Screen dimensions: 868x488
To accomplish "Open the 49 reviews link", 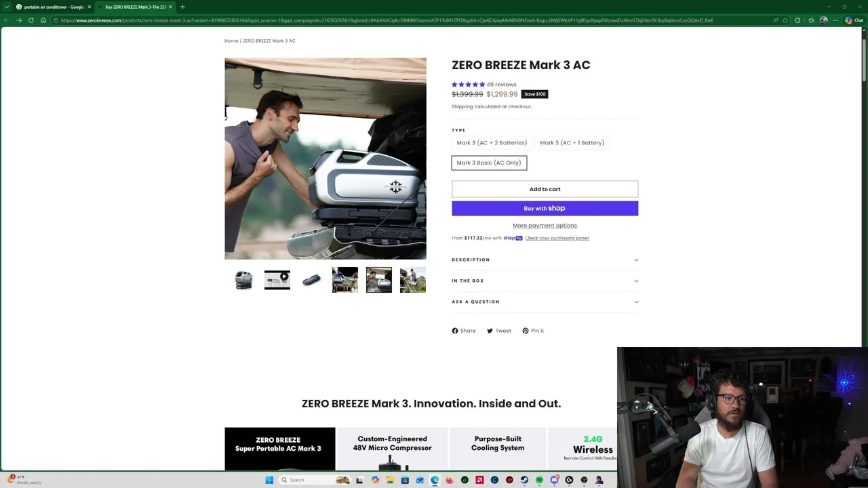I will [x=501, y=84].
